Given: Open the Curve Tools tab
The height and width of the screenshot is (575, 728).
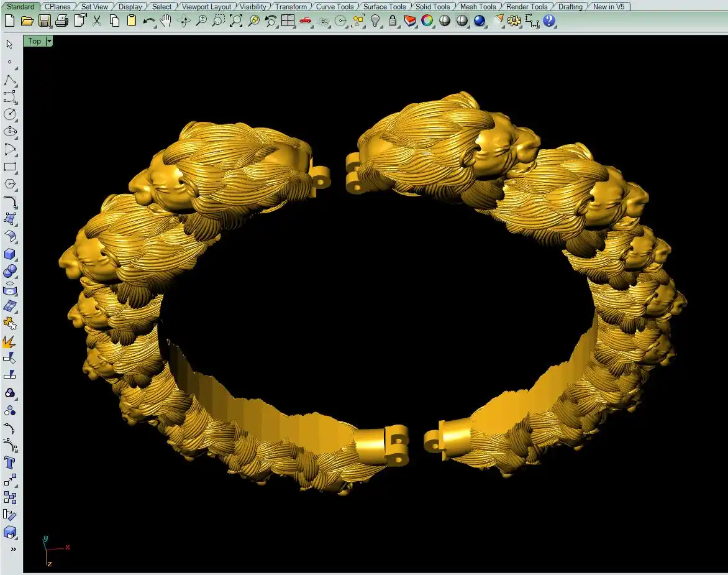Looking at the screenshot, I should point(335,7).
